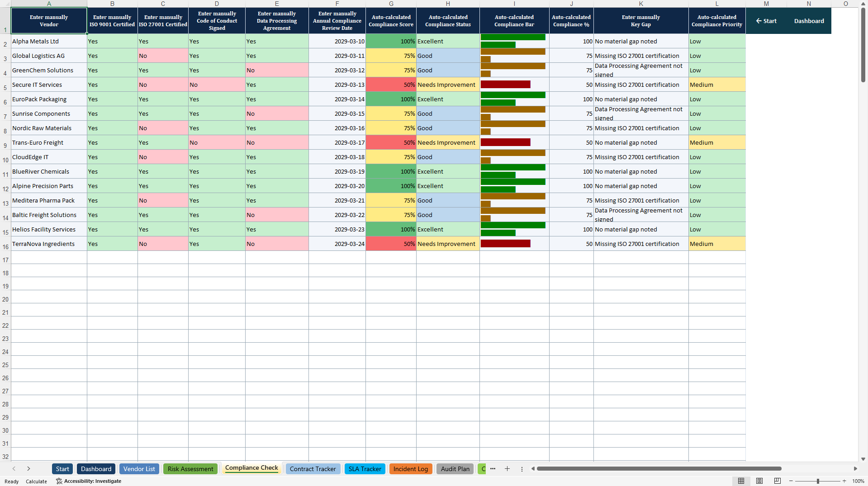Click the horizontal scrollbar thumb
The width and height of the screenshot is (868, 486).
coord(659,469)
